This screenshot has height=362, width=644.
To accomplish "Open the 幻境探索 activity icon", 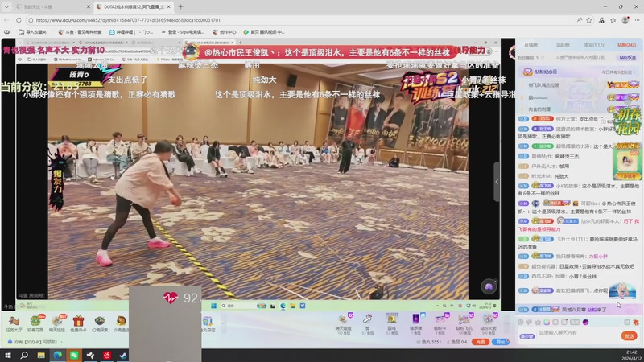I will coord(99,324).
